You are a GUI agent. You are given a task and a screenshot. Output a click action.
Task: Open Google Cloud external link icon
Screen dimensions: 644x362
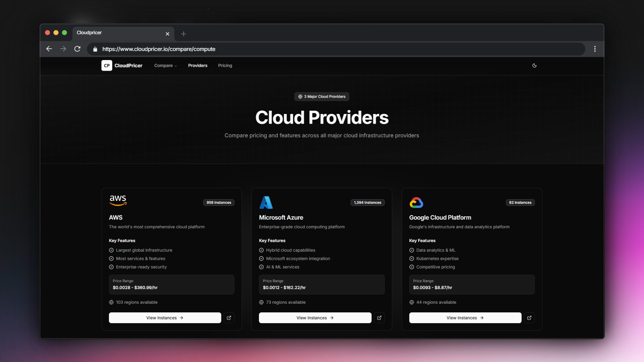[x=529, y=318]
